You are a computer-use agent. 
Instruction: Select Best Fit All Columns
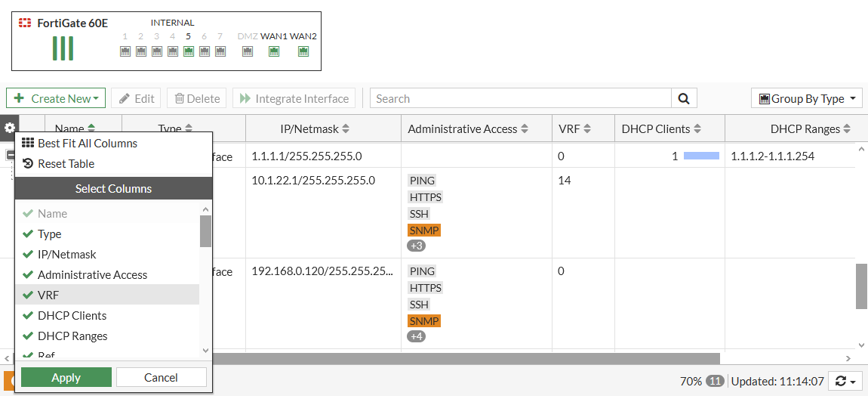[x=87, y=144]
